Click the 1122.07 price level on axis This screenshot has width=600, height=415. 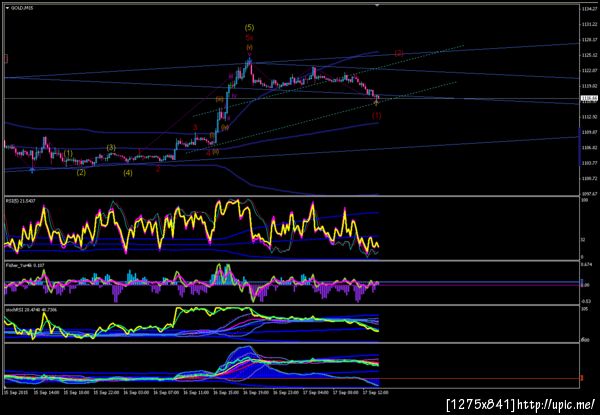tap(589, 70)
